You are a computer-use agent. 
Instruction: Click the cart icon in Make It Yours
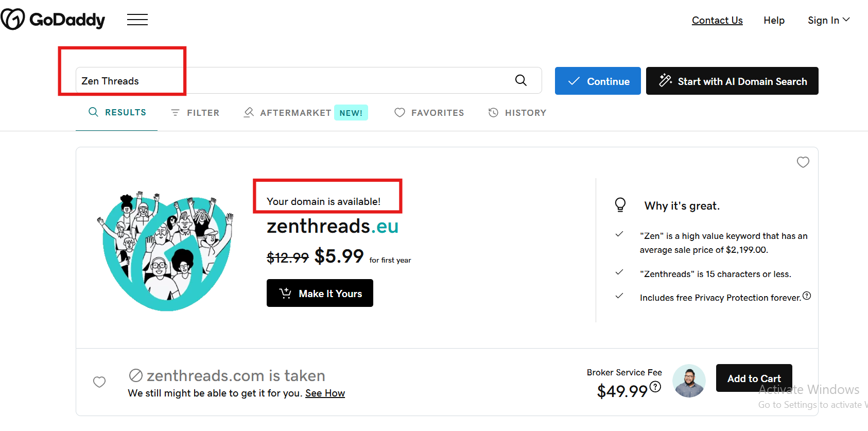click(x=285, y=293)
